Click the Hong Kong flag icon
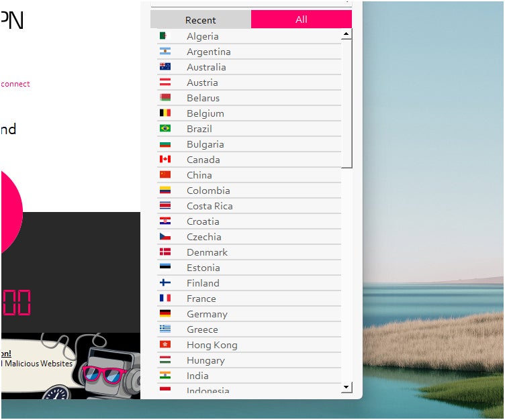Viewport: 505px width, 420px height. click(165, 344)
